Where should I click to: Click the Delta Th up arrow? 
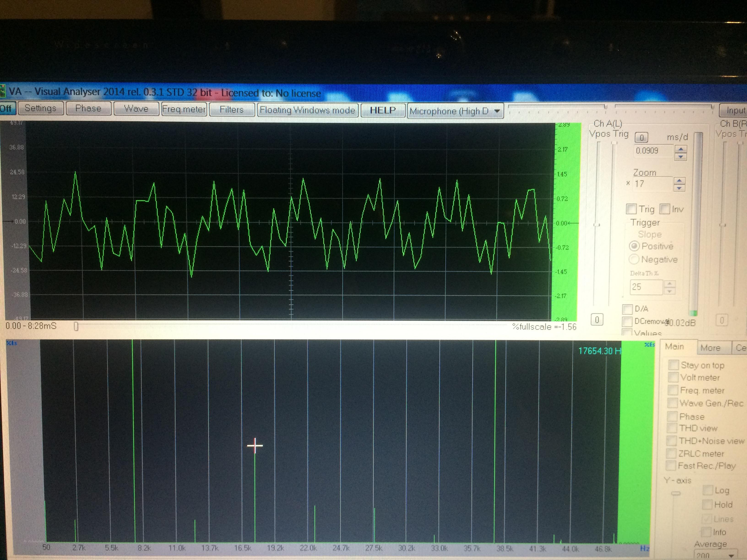670,284
